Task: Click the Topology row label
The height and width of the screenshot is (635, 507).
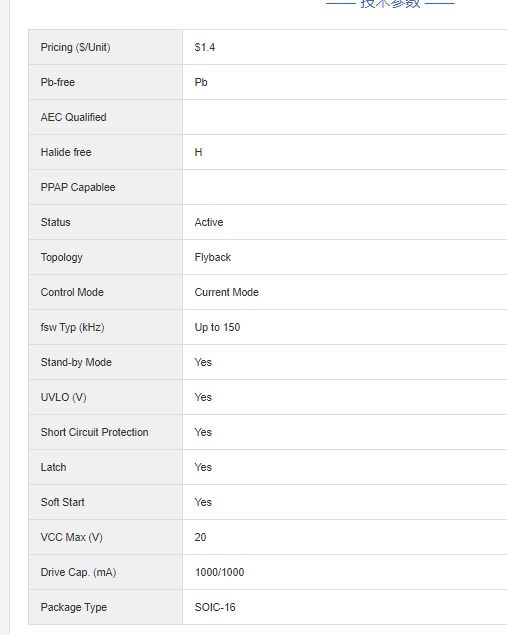Action: click(x=61, y=257)
